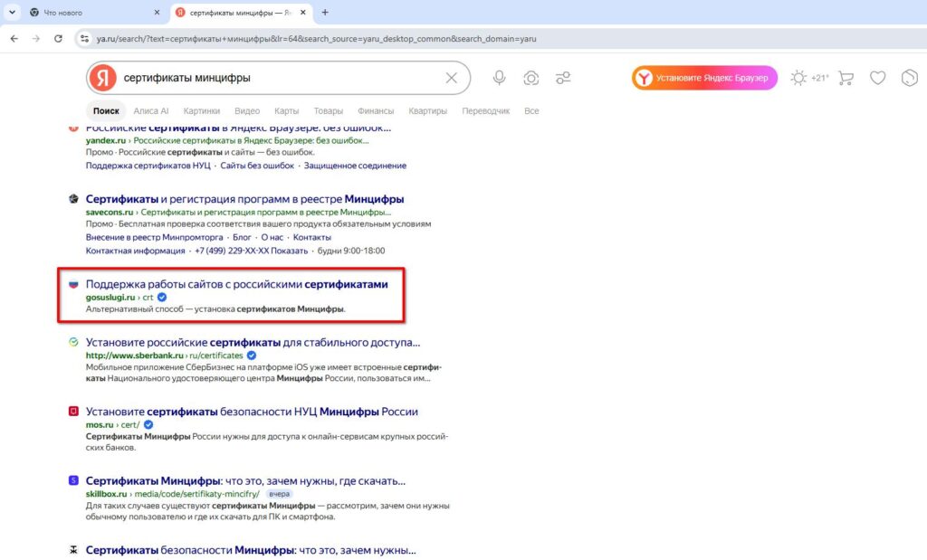Screen dimensions: 927x560
Task: Open the "Блог" sitelink
Action: (x=242, y=237)
